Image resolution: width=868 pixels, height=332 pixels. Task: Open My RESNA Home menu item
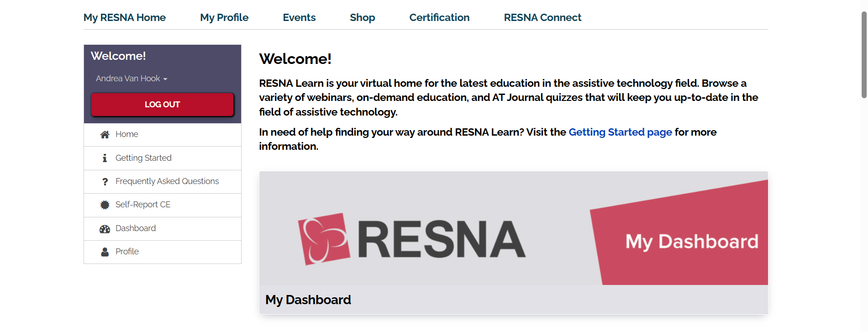(x=125, y=17)
